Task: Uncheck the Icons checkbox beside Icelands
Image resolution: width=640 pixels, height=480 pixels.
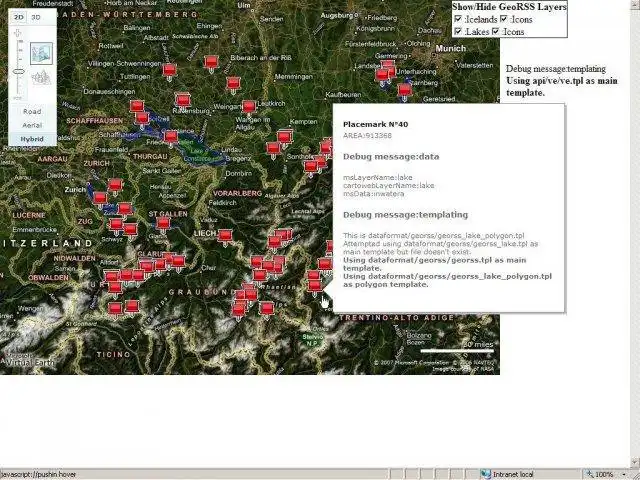Action: tap(504, 19)
